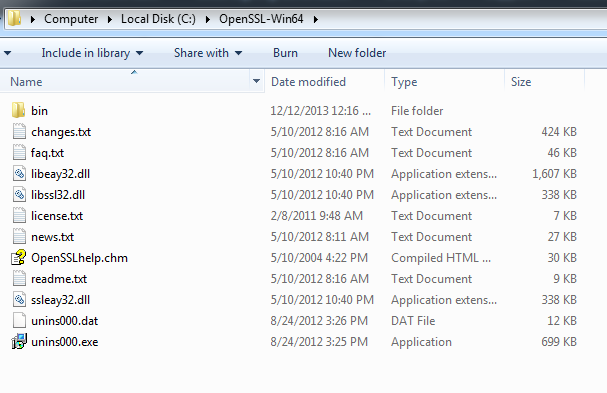
Task: Click the 30 KB size cell
Action: coord(562,258)
